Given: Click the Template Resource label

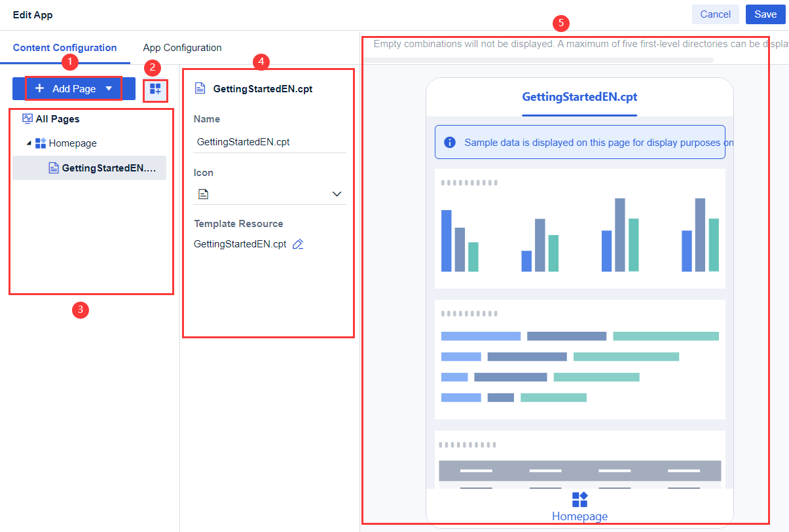Looking at the screenshot, I should (x=238, y=224).
